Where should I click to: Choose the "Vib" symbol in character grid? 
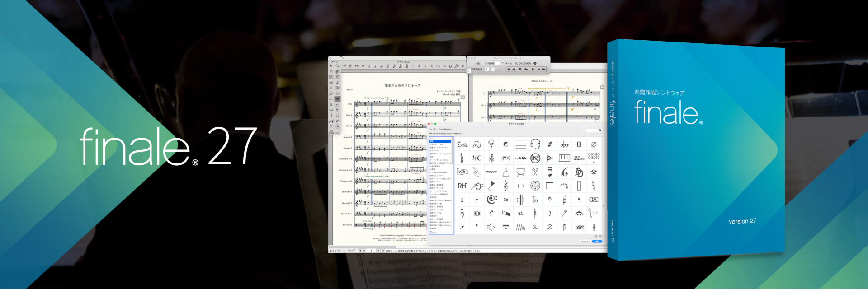coord(462,172)
